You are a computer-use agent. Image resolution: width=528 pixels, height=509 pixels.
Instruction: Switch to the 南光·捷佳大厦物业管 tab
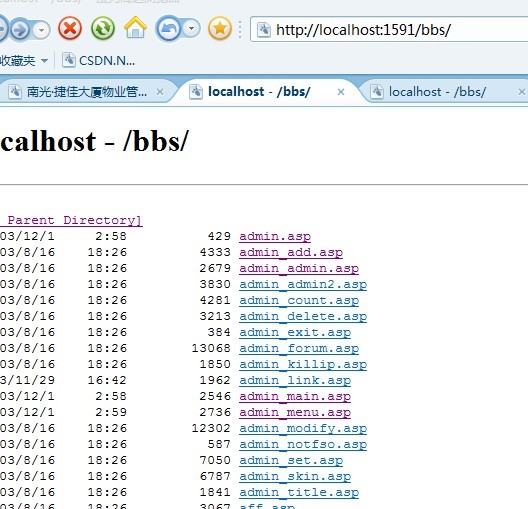(x=87, y=92)
